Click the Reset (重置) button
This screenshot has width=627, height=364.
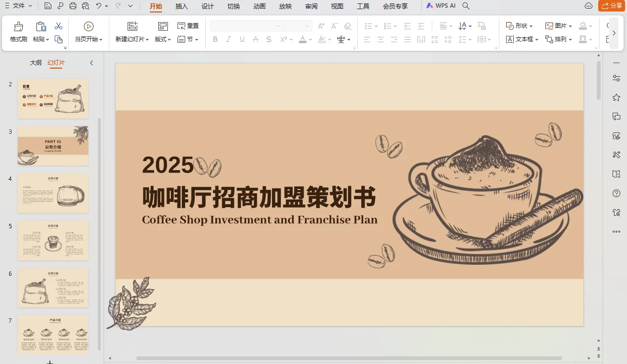[188, 26]
